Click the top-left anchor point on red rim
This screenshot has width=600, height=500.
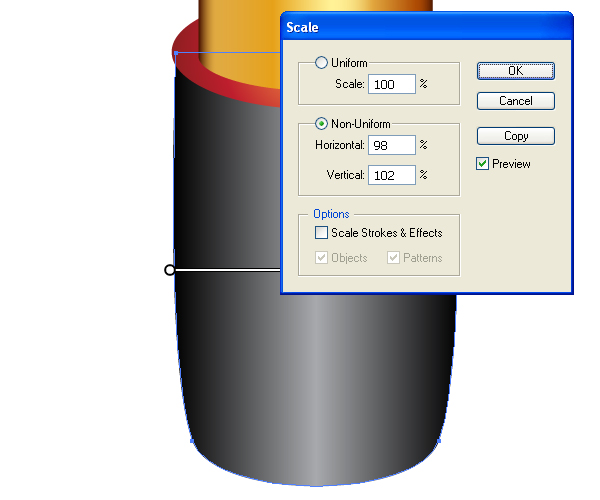point(176,53)
